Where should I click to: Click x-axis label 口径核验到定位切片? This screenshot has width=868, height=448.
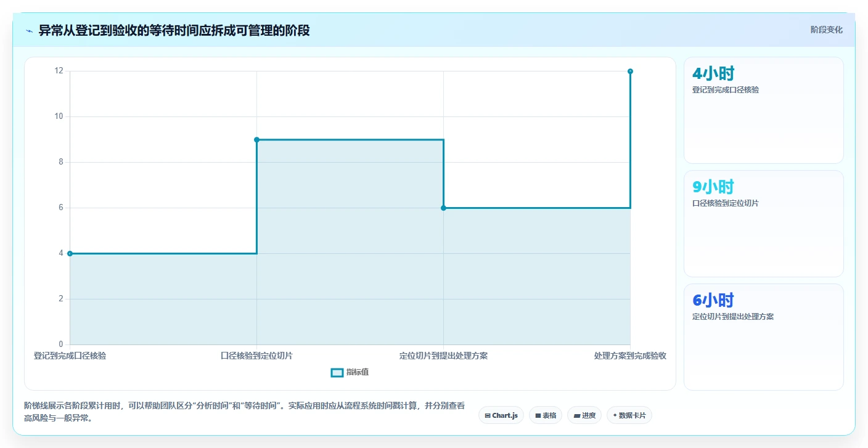tap(256, 356)
